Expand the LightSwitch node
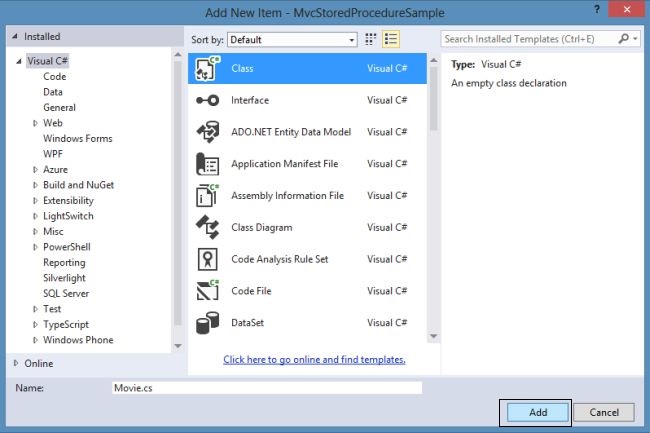Screen dimensions: 650x433 tap(35, 216)
